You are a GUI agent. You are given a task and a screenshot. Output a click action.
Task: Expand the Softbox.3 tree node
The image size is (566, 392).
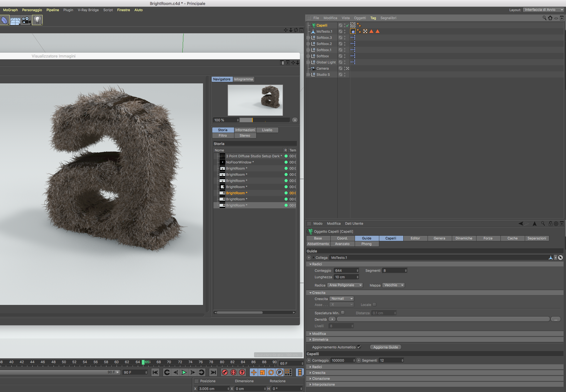pos(308,38)
